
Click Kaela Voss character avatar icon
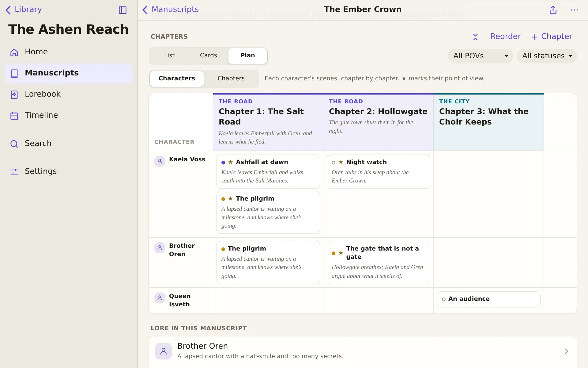coord(160,161)
